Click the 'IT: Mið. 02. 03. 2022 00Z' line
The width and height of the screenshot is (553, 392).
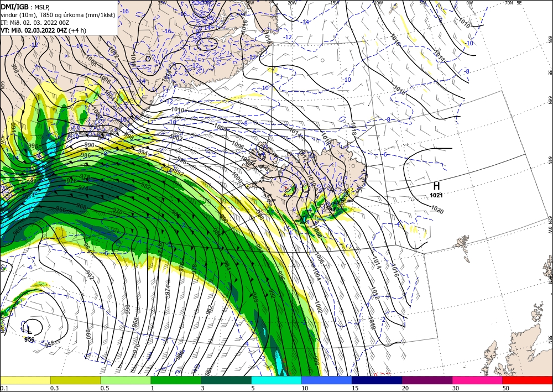pyautogui.click(x=35, y=23)
